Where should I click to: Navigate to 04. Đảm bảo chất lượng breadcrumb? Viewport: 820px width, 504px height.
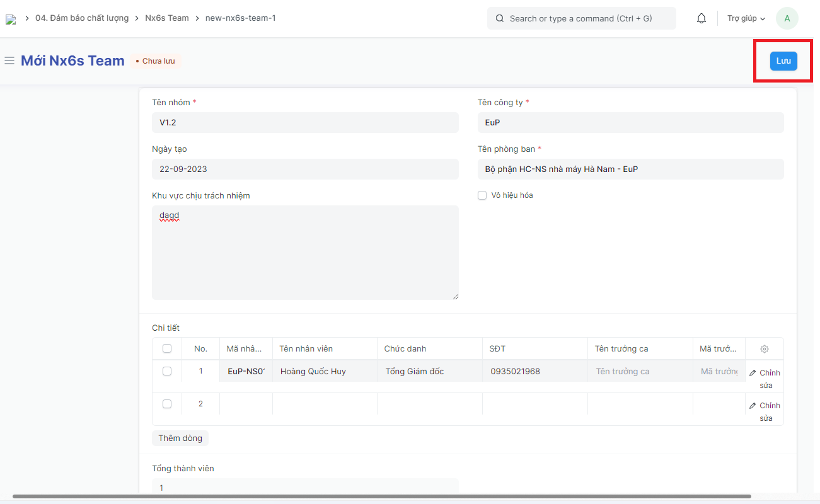(82, 18)
